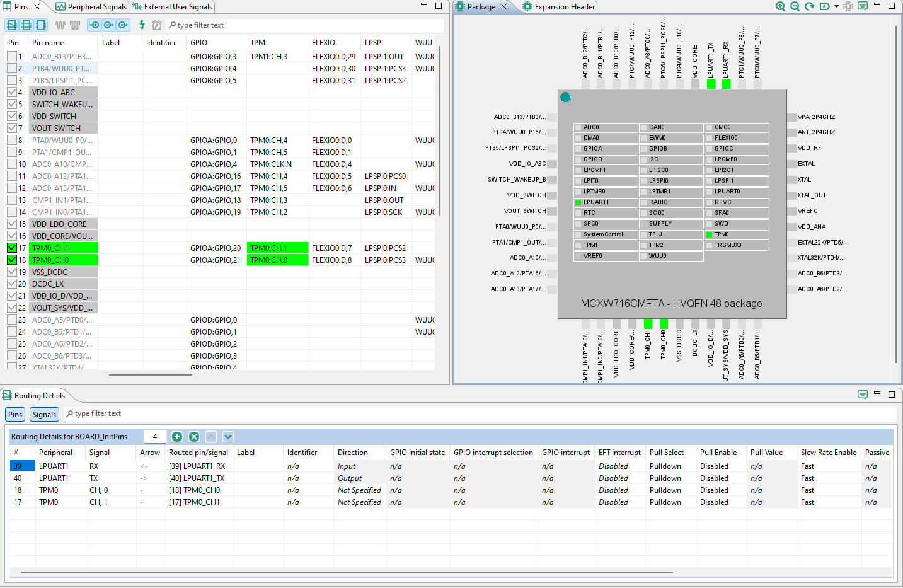
Task: Uncheck the pin 18 TPM0_CH0 checkbox
Action: pyautogui.click(x=12, y=260)
